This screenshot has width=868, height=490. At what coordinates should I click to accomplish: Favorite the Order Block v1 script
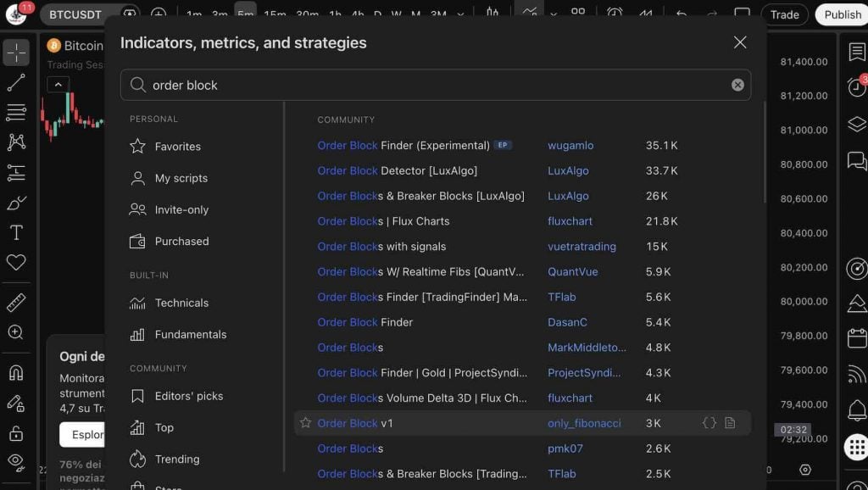tap(305, 423)
